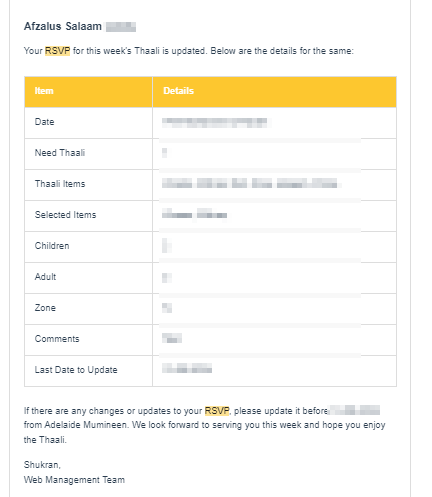Click the Details column header
Image resolution: width=432 pixels, height=497 pixels.
pos(178,91)
